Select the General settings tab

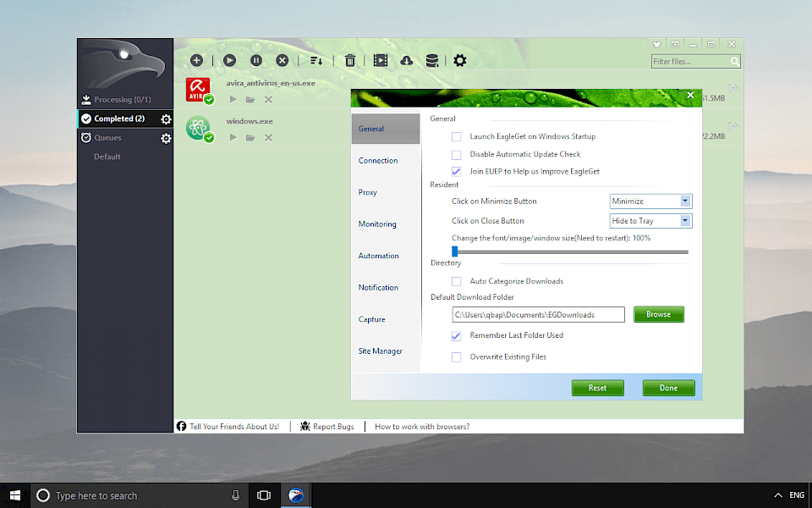(386, 129)
